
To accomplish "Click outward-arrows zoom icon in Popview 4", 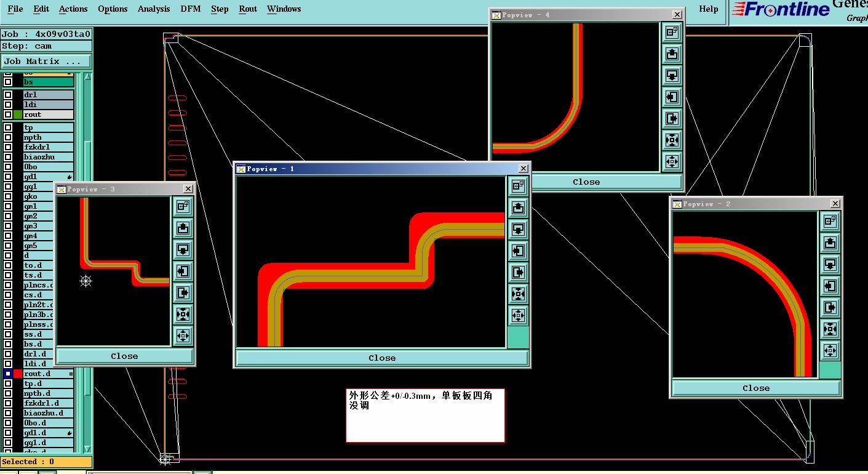I will (672, 161).
